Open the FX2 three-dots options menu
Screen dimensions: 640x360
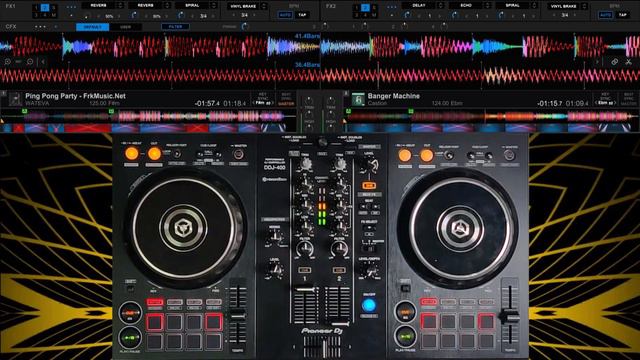click(391, 7)
